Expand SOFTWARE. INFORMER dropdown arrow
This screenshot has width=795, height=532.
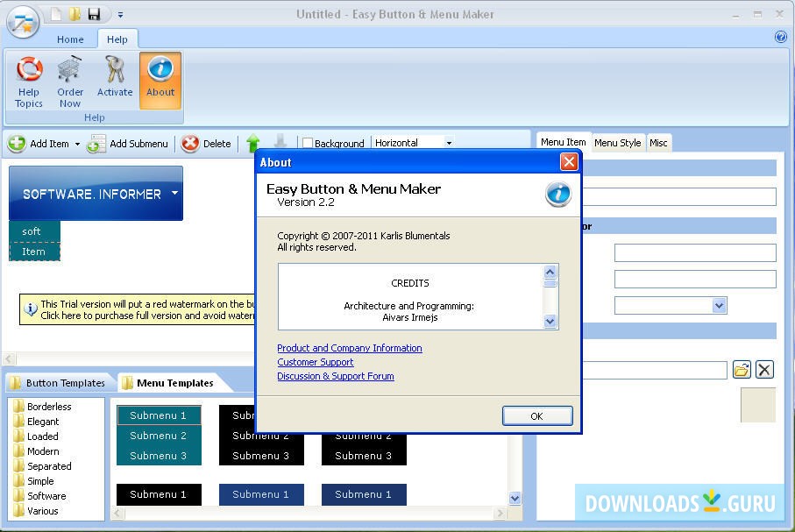click(175, 193)
